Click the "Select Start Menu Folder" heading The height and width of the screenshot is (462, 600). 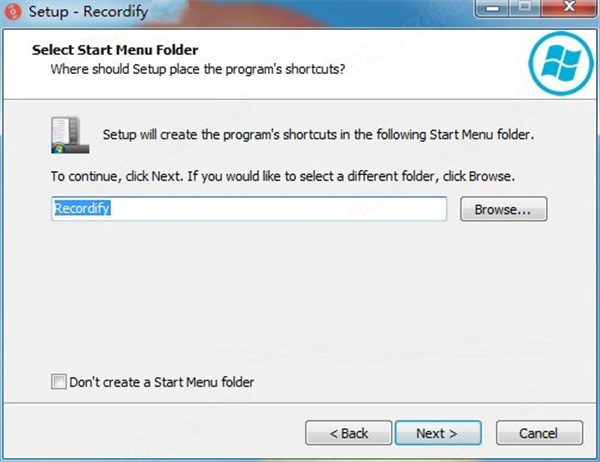pos(115,50)
